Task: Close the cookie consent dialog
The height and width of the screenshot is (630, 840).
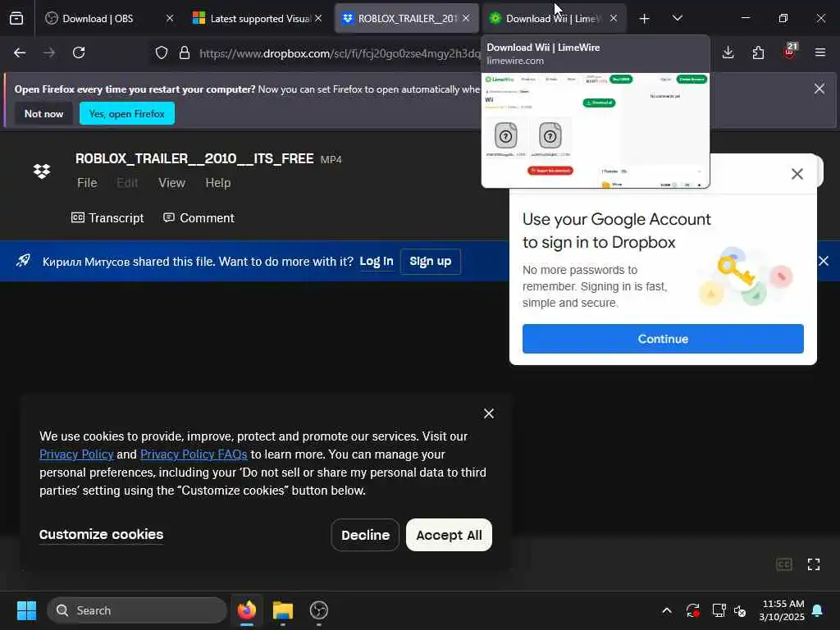Action: (489, 413)
